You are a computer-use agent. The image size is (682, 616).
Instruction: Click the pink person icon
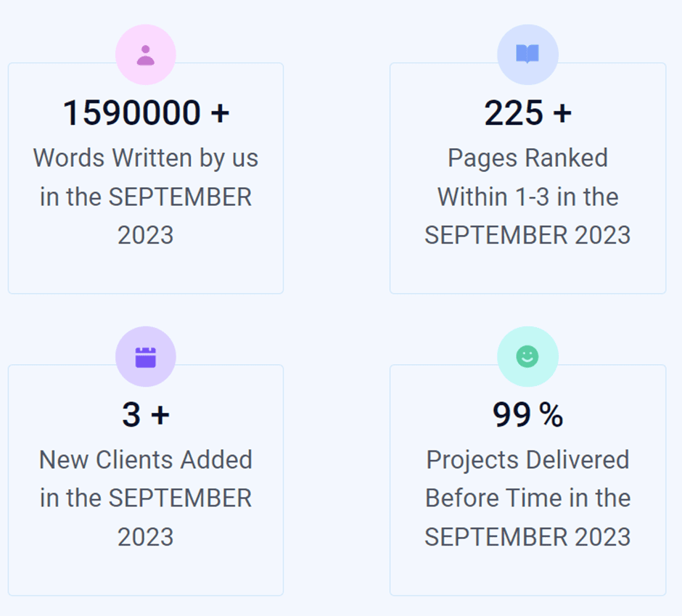click(145, 55)
